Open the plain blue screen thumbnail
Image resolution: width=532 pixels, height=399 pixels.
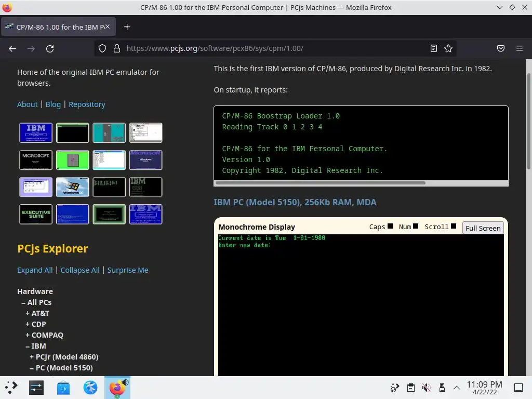[x=73, y=214]
